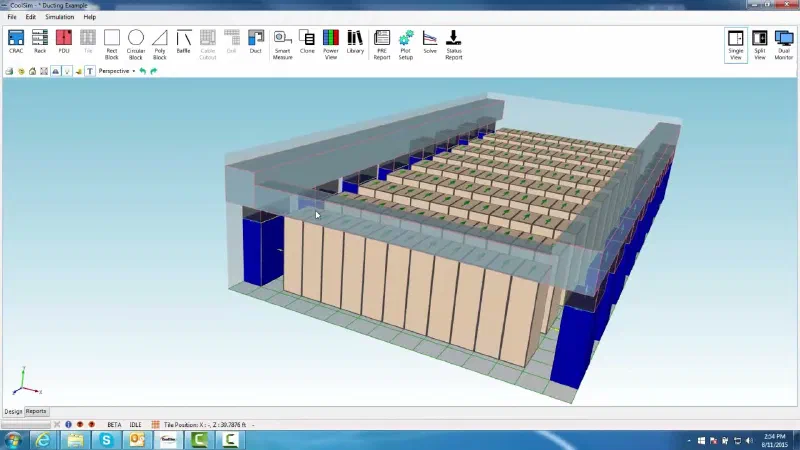Viewport: 800px width, 450px height.
Task: Create a Rect Block
Action: 112,44
